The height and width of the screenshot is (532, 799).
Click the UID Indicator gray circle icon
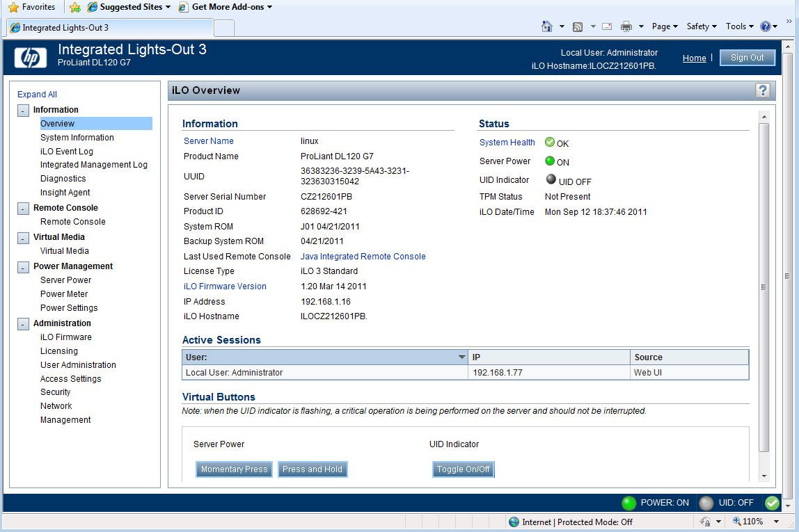(551, 179)
